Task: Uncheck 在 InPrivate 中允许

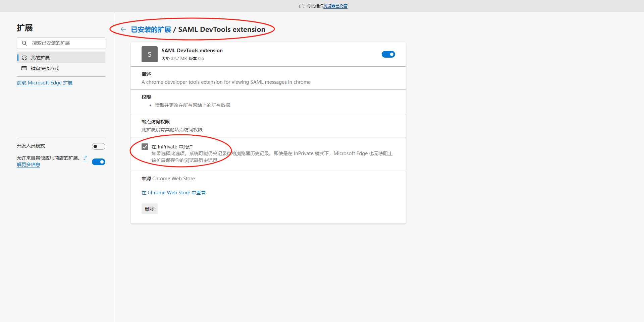Action: [145, 146]
